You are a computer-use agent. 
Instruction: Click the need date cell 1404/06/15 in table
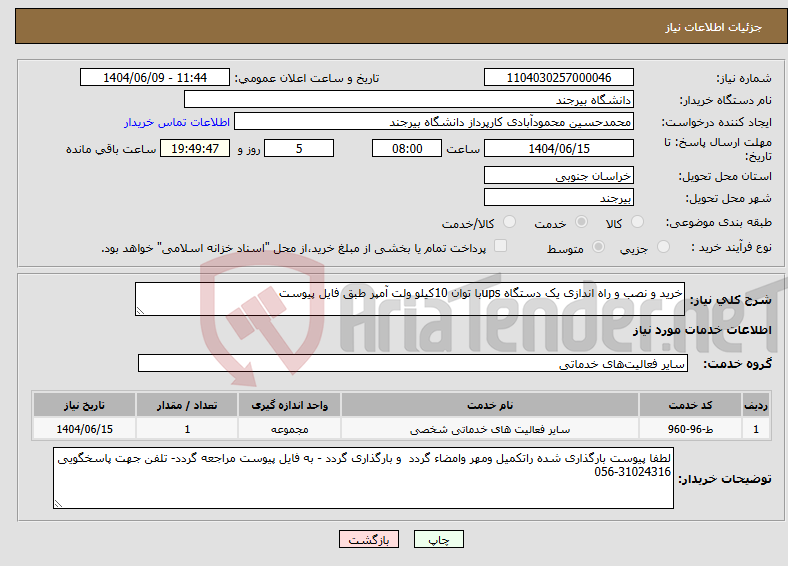point(84,429)
